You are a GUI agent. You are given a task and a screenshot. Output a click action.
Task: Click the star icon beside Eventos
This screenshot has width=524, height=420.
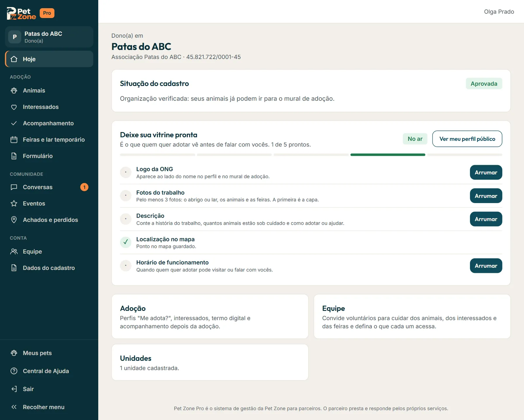tap(14, 203)
